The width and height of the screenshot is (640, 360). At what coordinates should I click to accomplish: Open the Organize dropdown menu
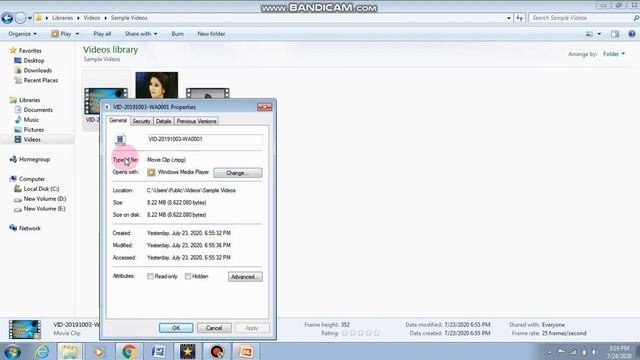point(22,34)
